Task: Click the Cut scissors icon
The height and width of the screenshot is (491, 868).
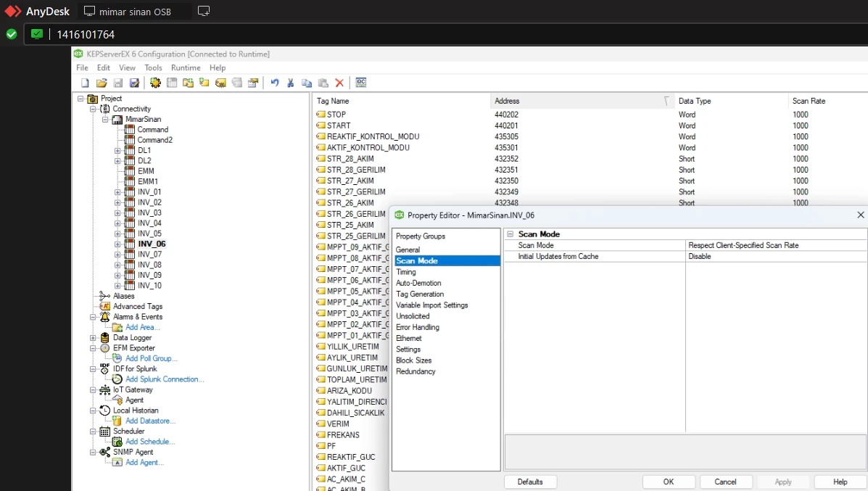Action: (291, 83)
